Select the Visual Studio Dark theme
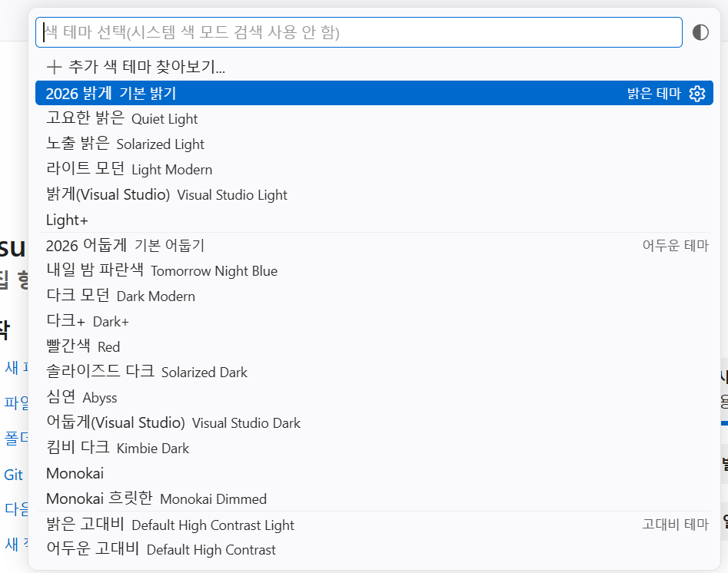 374,422
